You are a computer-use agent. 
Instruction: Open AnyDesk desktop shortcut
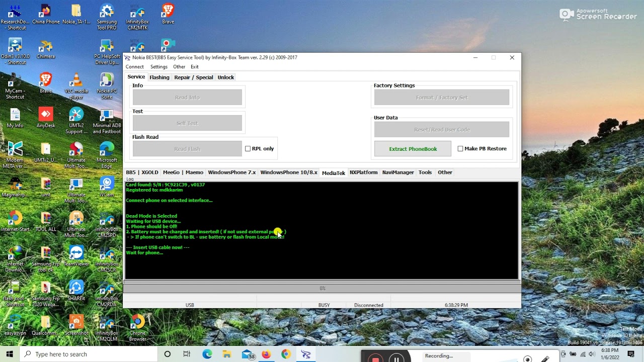(46, 118)
